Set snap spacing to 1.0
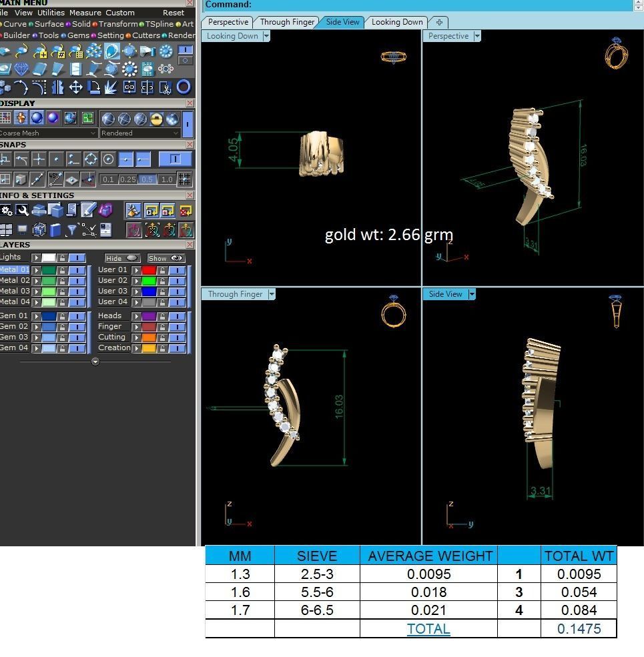 coord(167,179)
